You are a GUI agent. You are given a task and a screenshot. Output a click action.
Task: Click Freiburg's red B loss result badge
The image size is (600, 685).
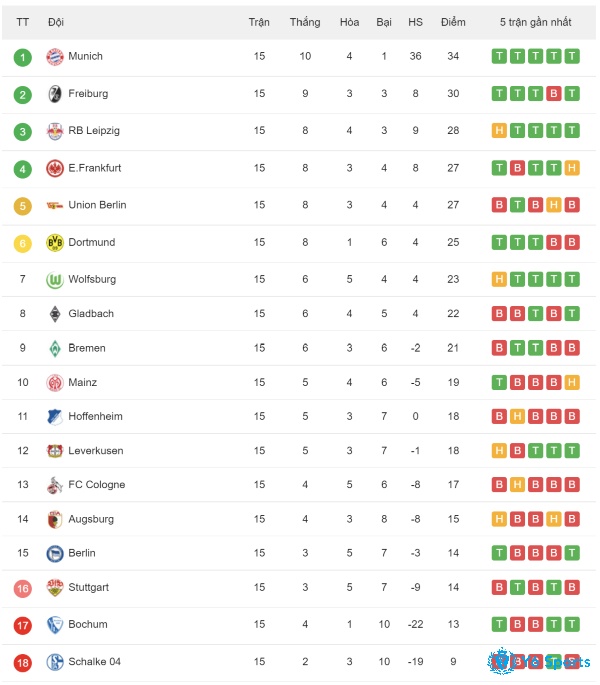pos(553,93)
